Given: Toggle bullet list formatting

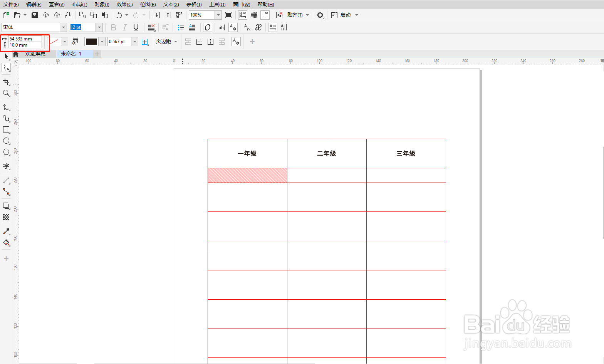Looking at the screenshot, I should point(181,27).
